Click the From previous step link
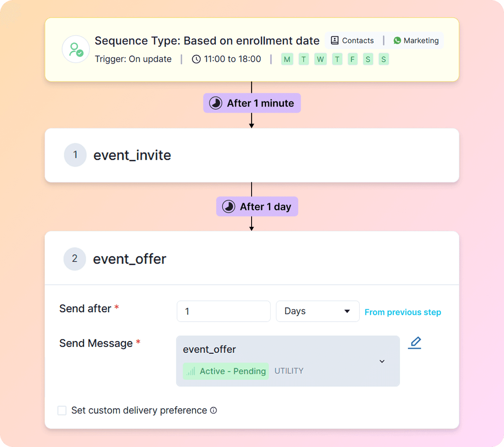This screenshot has width=504, height=447. (x=403, y=312)
